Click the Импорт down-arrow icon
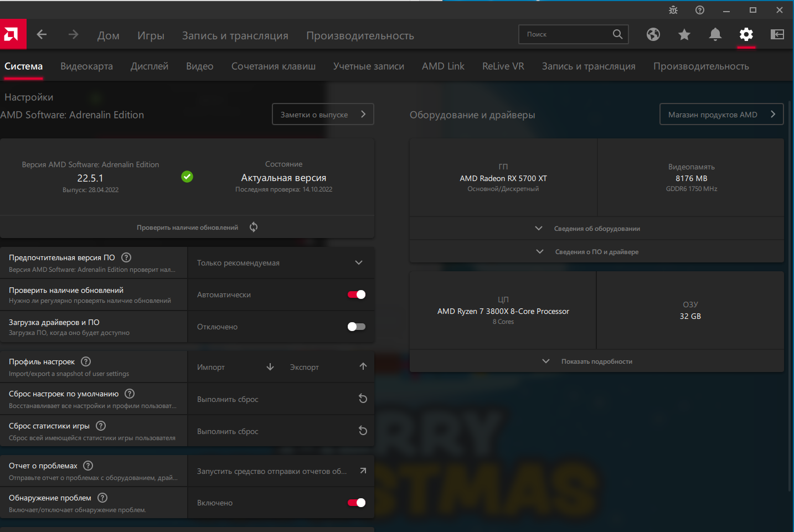The width and height of the screenshot is (794, 532). [270, 366]
